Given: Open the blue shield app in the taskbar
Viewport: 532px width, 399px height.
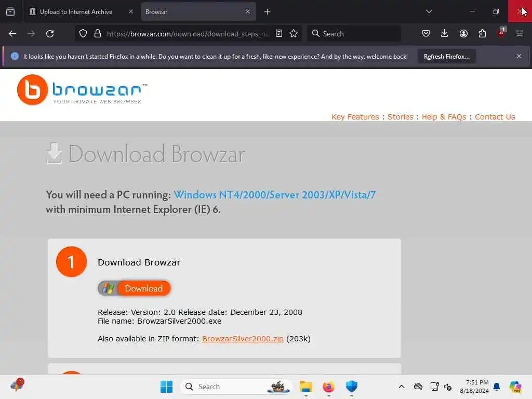Looking at the screenshot, I should click(x=352, y=387).
